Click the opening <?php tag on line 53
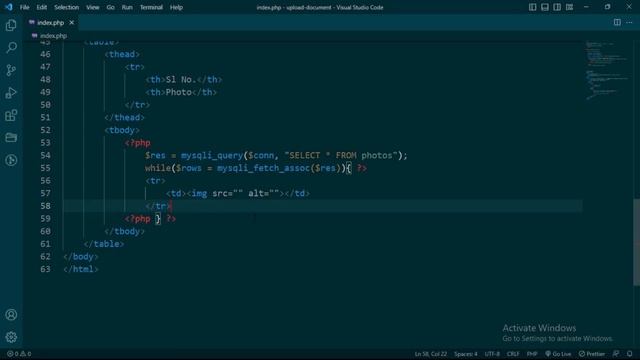Image resolution: width=640 pixels, height=360 pixels. (138, 143)
